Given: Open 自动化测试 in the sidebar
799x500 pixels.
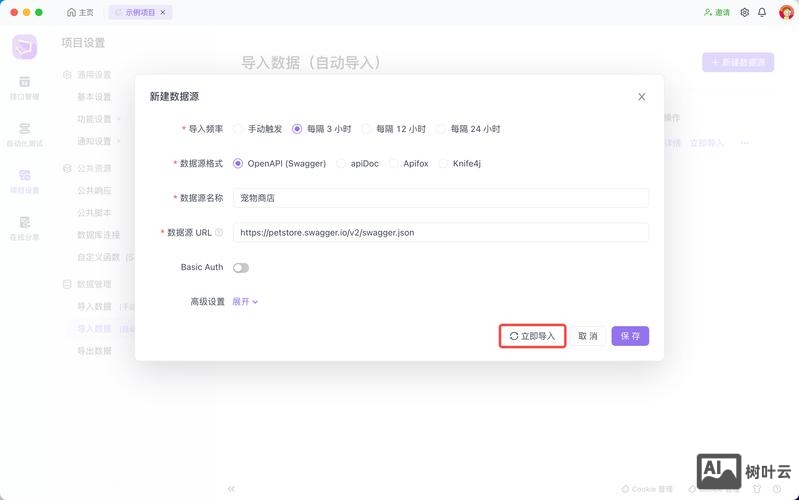Looking at the screenshot, I should [24, 135].
